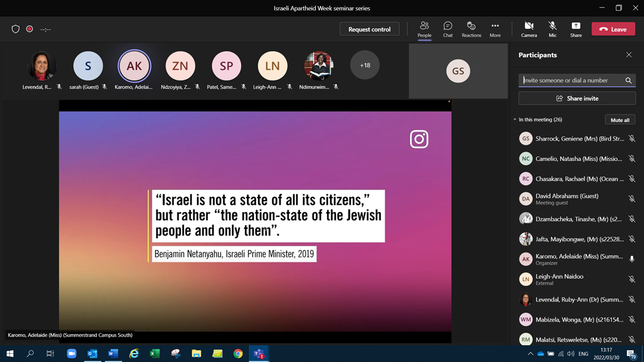Image resolution: width=644 pixels, height=362 pixels.
Task: Open Zoom from the taskbar
Action: point(72,353)
